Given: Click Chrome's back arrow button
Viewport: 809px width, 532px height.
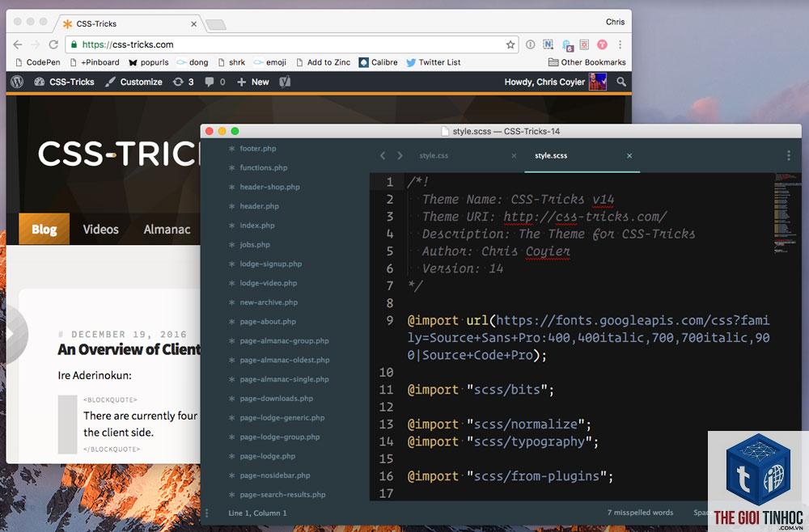Looking at the screenshot, I should point(18,44).
